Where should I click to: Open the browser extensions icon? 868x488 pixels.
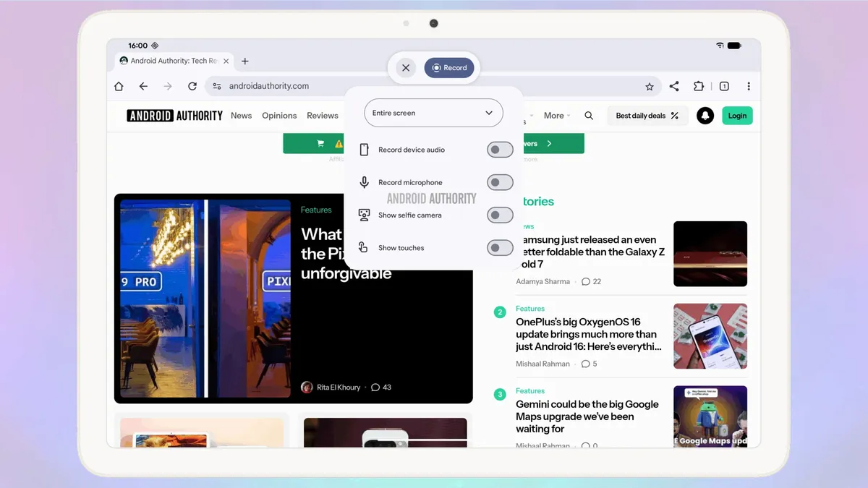coord(699,85)
